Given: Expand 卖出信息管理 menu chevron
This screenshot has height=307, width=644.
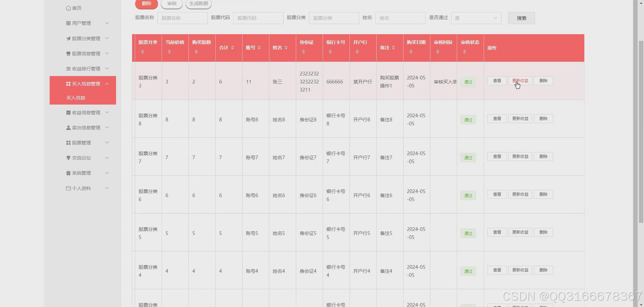Looking at the screenshot, I should coord(107,127).
